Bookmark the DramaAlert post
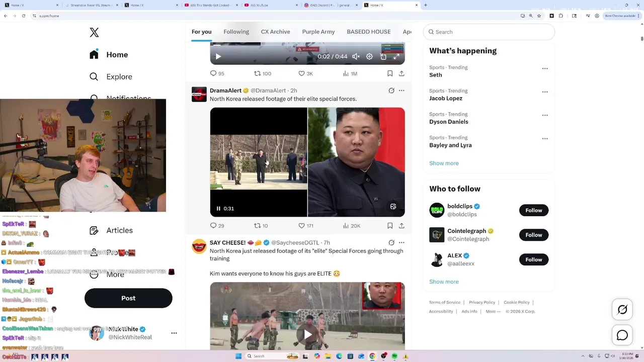Screen dimensions: 644x362 (390, 226)
